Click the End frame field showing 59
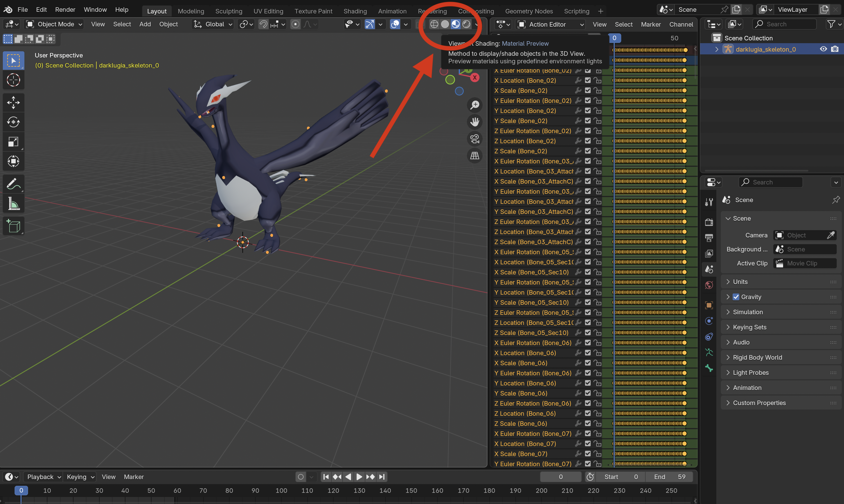 point(669,477)
